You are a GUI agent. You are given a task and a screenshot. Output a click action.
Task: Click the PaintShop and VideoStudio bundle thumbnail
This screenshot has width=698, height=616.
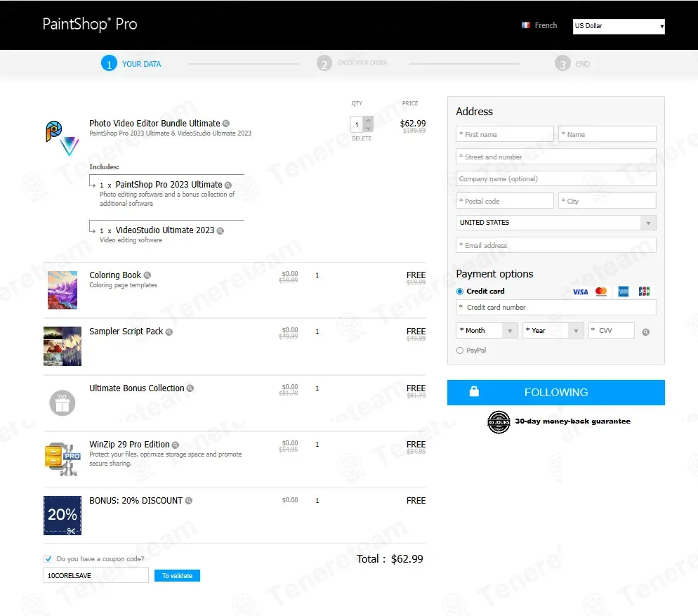tap(62, 138)
